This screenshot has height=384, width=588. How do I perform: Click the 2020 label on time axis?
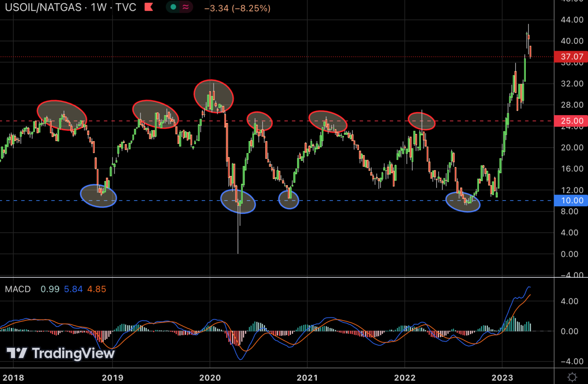209,378
